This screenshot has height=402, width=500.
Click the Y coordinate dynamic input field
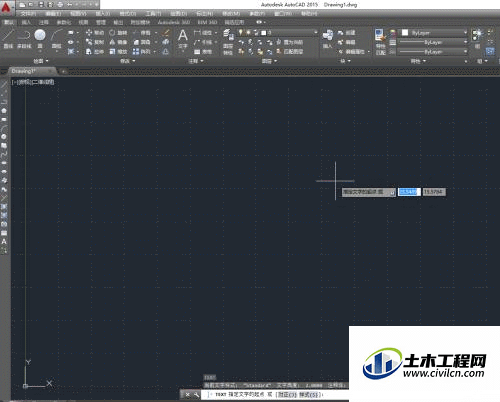434,192
